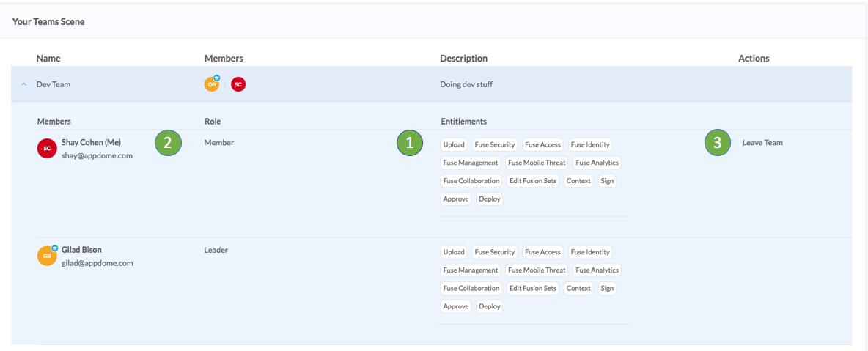The height and width of the screenshot is (351, 868).
Task: Click Shay Cohen's red SC avatar
Action: [x=47, y=148]
